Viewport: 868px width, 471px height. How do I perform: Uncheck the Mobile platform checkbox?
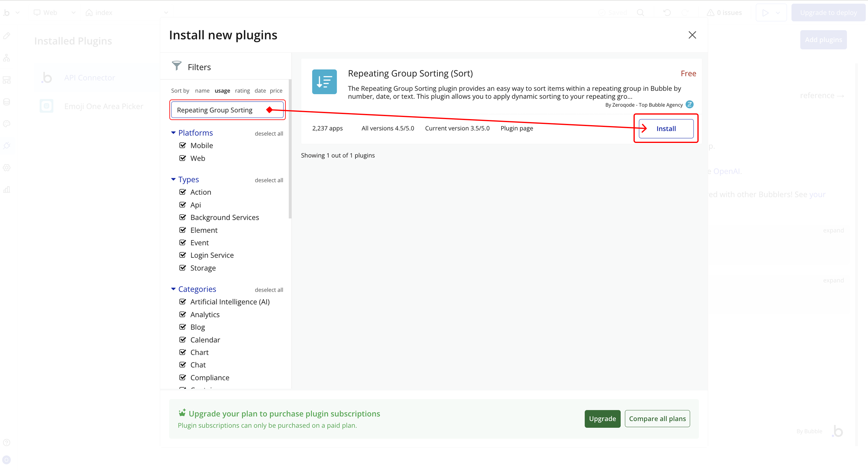click(183, 145)
